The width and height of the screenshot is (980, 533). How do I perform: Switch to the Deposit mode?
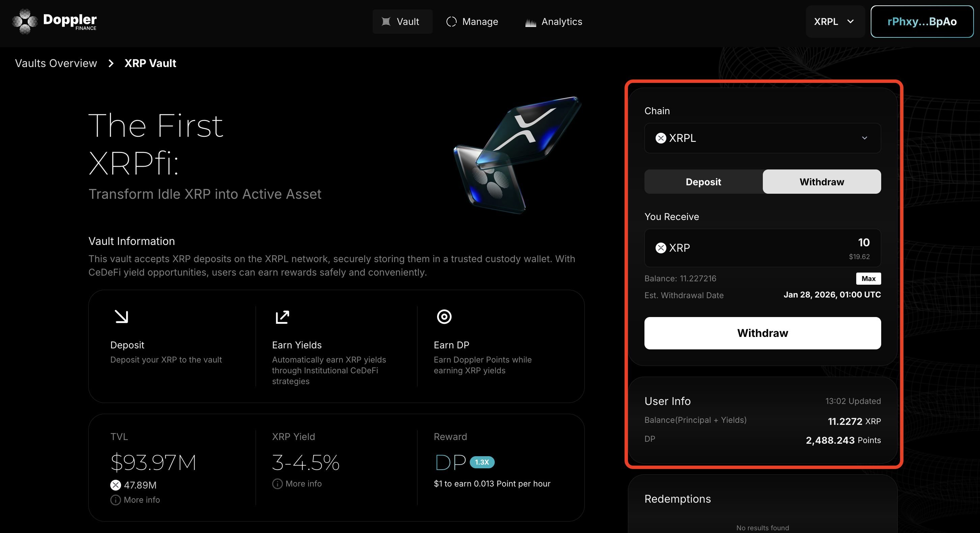703,182
